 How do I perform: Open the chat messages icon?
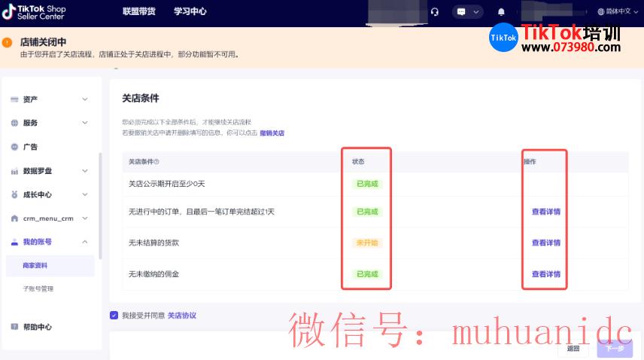(x=461, y=12)
